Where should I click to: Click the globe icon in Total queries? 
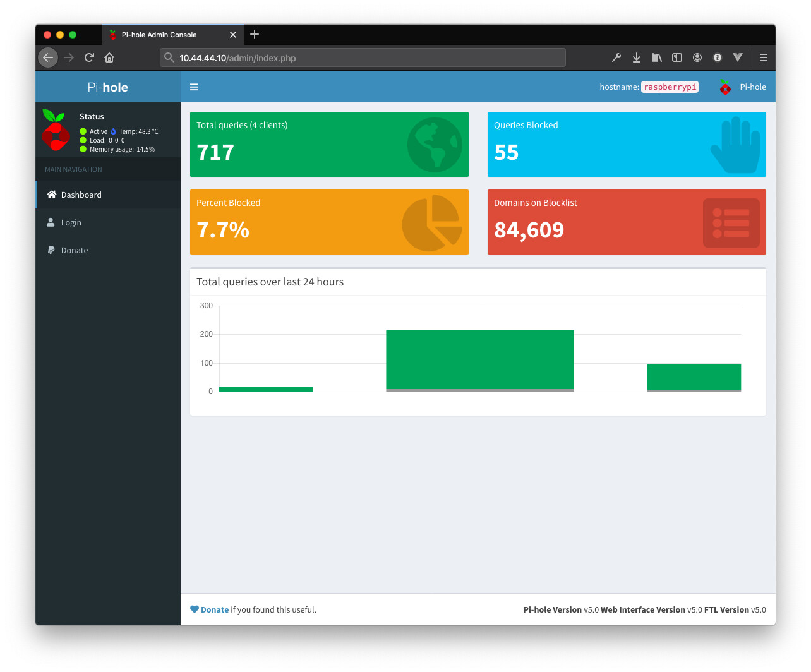[435, 145]
